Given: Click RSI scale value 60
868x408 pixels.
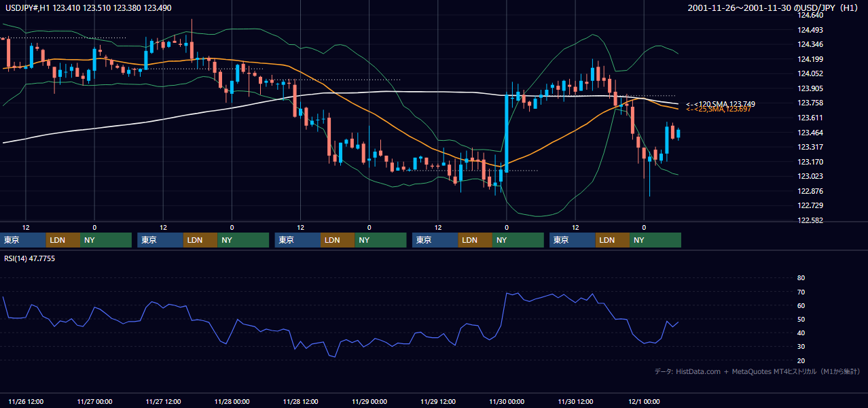Looking at the screenshot, I should [801, 305].
